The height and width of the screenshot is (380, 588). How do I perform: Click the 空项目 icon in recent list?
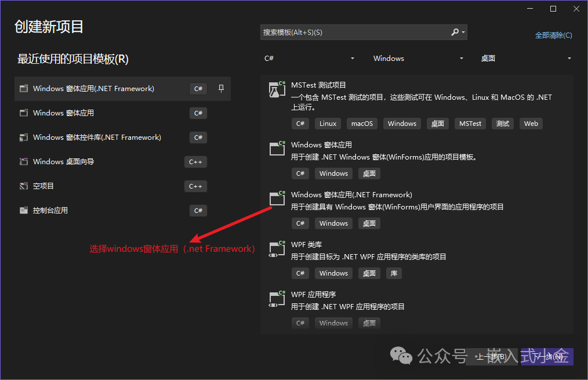click(24, 186)
